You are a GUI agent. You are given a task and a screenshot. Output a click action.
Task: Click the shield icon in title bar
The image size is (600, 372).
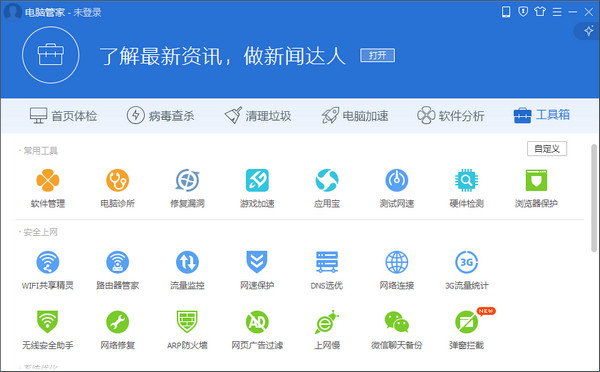tap(523, 11)
